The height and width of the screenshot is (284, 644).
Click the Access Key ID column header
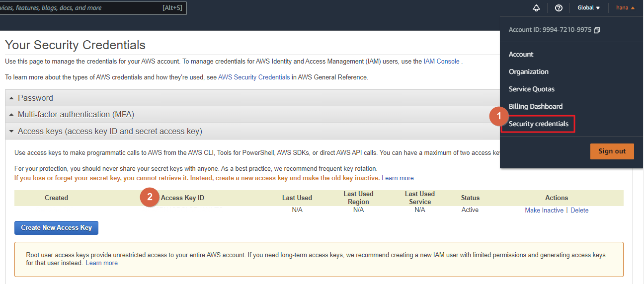(x=182, y=198)
